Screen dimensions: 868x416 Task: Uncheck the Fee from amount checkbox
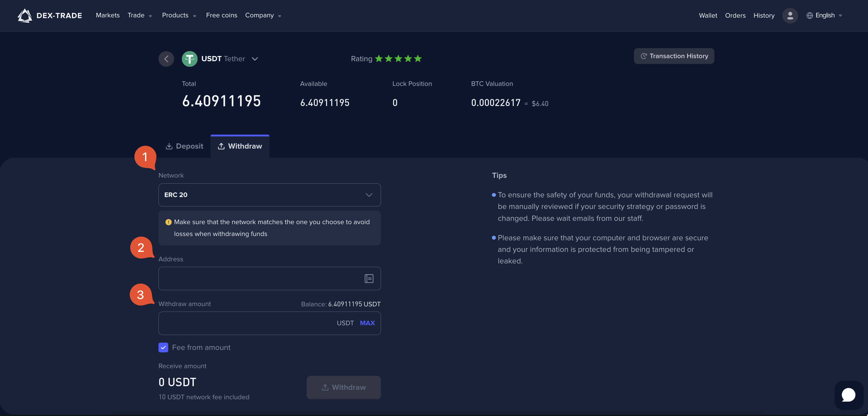[163, 347]
